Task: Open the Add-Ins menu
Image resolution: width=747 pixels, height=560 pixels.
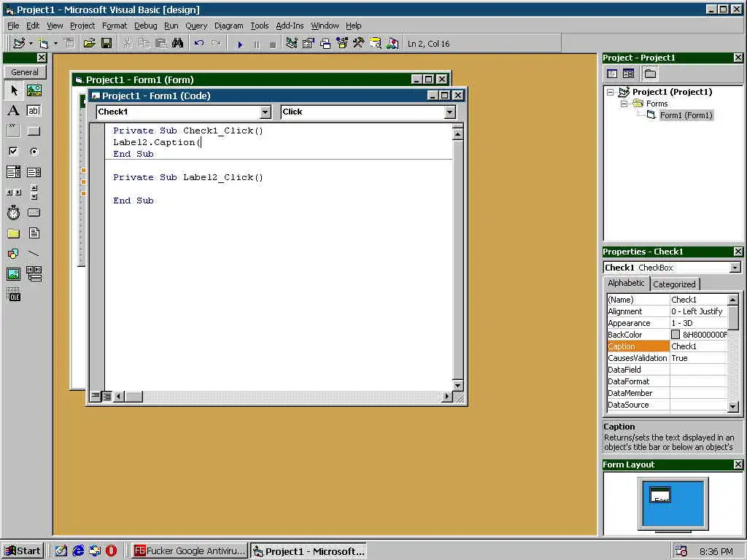Action: click(x=290, y=26)
